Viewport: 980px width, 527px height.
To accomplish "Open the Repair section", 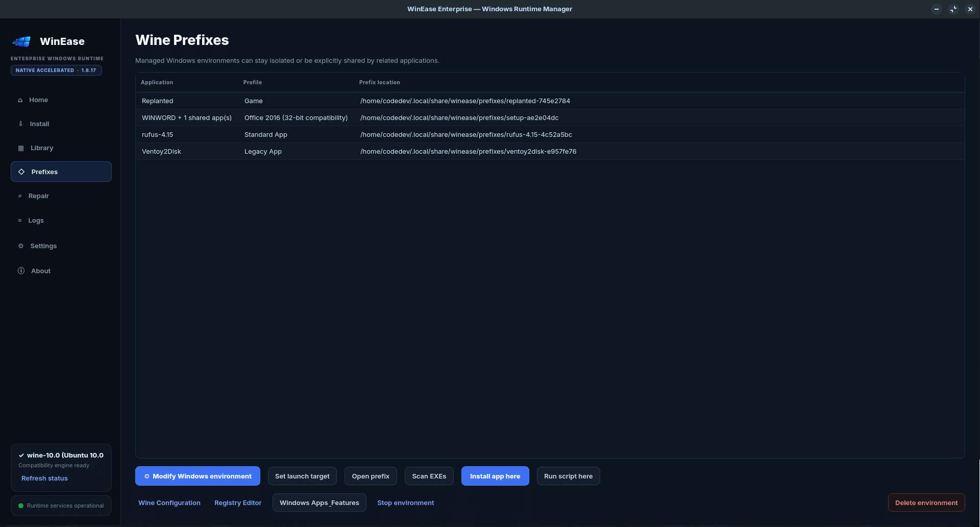I will [61, 196].
